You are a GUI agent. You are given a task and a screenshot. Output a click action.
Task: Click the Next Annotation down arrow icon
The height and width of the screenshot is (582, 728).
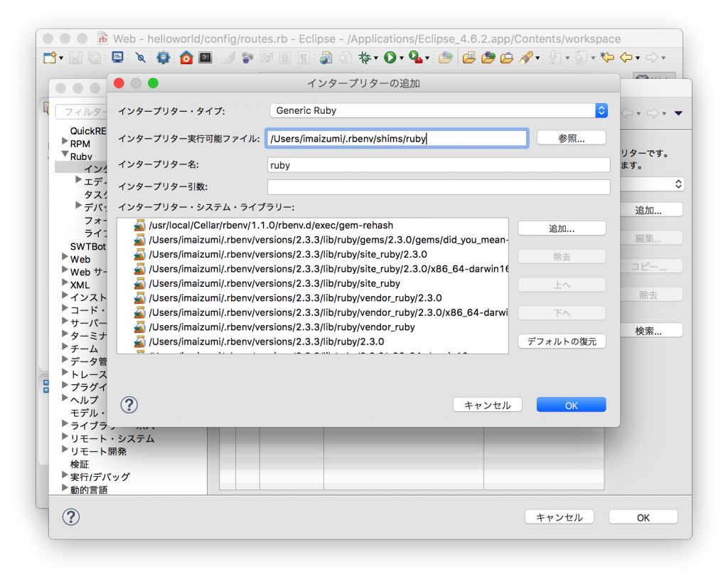(x=555, y=58)
